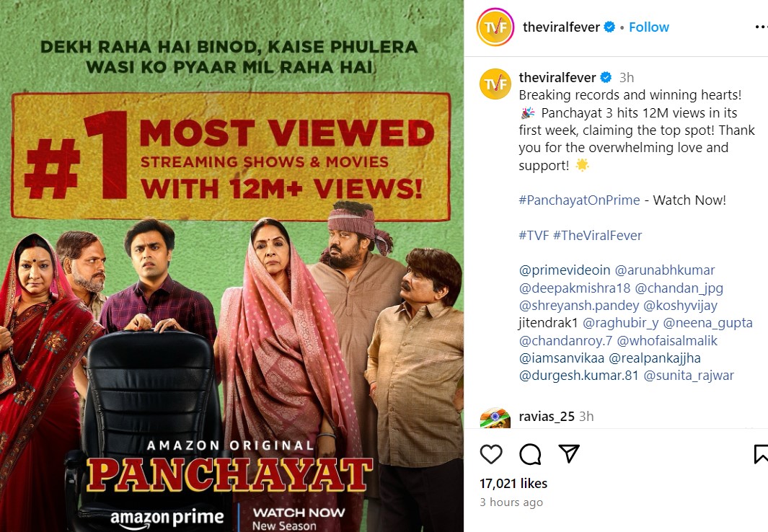Visit the @primevideoin mention
768x532 pixels.
click(564, 270)
